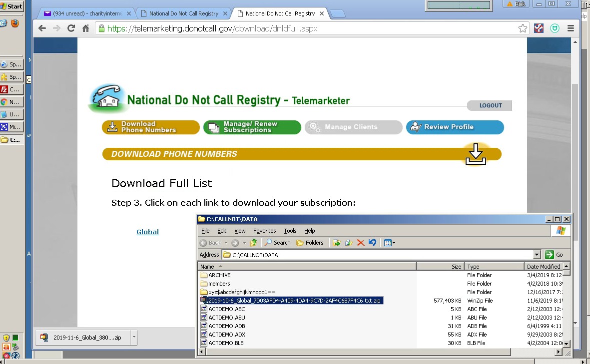Close the middle National Do Not Call tab
This screenshot has height=364, width=590.
click(x=225, y=13)
